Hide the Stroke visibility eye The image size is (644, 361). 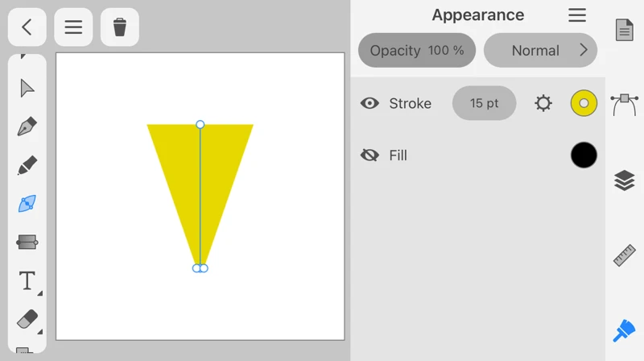369,103
